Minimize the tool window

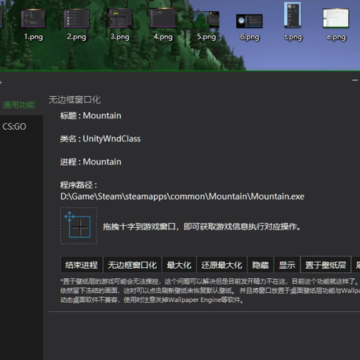click(355, 80)
